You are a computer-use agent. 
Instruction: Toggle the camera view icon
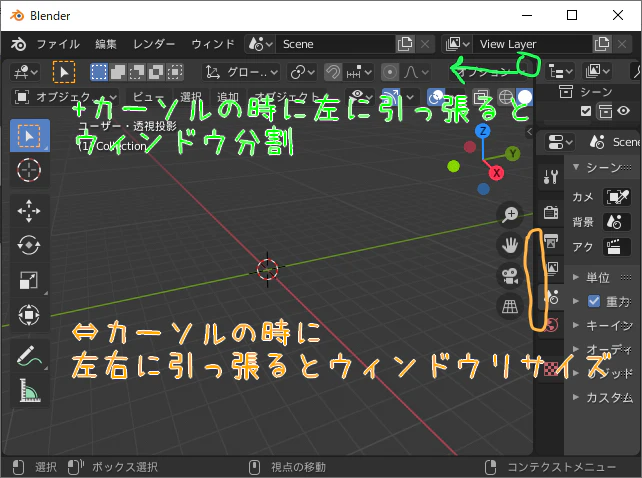510,276
